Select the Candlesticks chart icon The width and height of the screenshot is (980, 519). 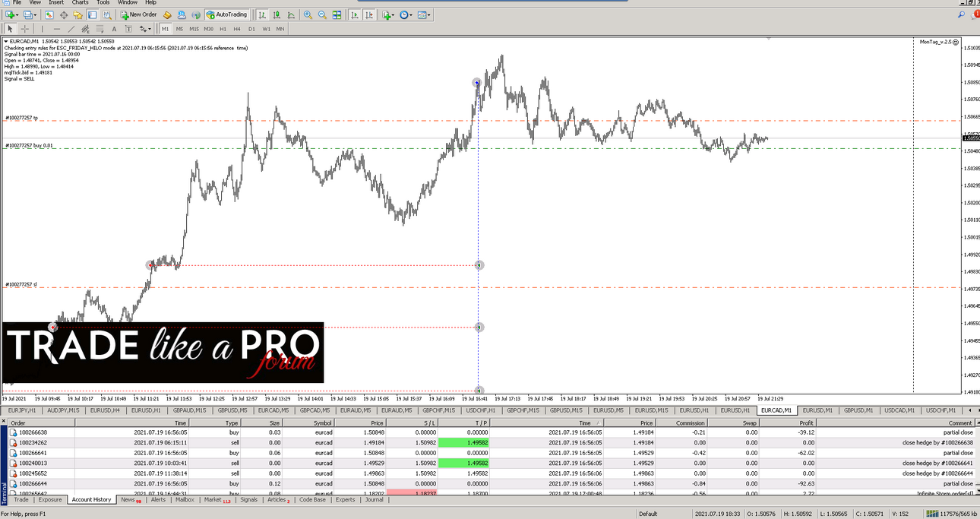pyautogui.click(x=277, y=14)
